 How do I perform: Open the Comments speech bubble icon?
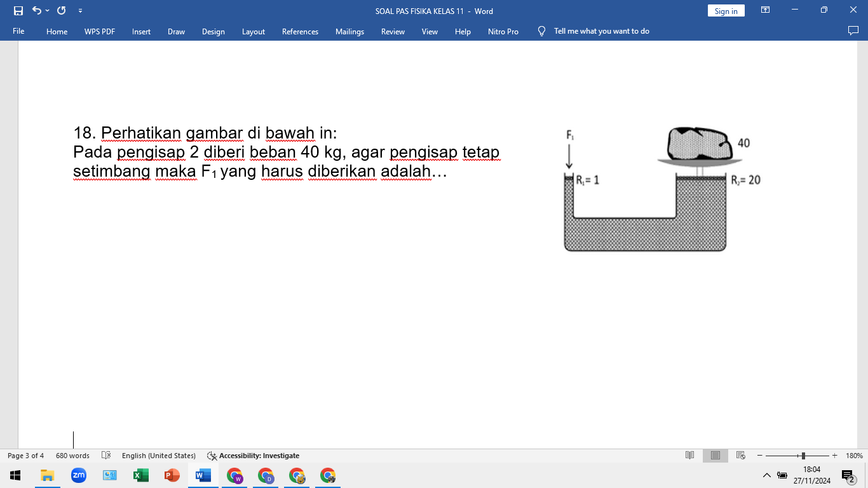[x=853, y=30]
